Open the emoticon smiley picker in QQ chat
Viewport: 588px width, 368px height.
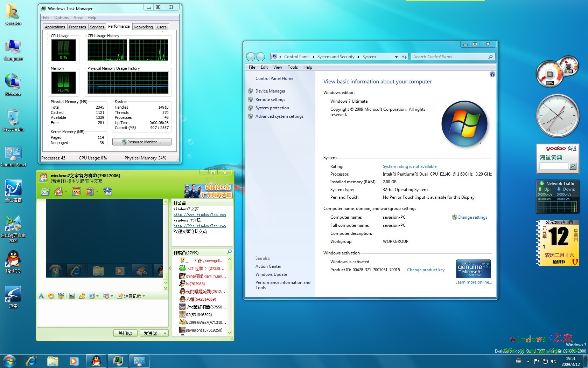point(51,296)
